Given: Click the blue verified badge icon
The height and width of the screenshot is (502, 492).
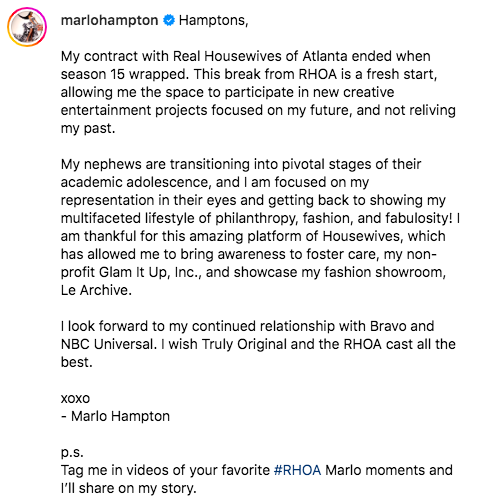Looking at the screenshot, I should 169,20.
